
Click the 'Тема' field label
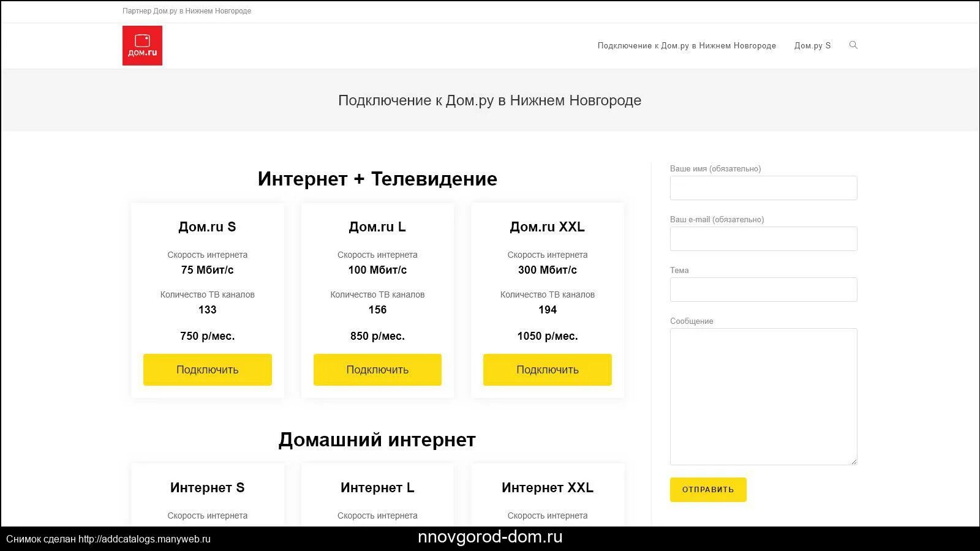click(x=679, y=270)
